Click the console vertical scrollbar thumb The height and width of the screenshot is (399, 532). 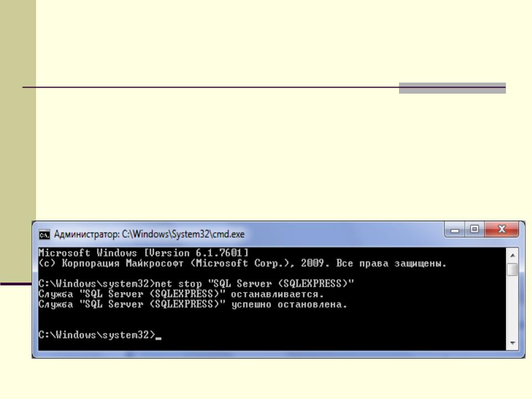tap(512, 269)
